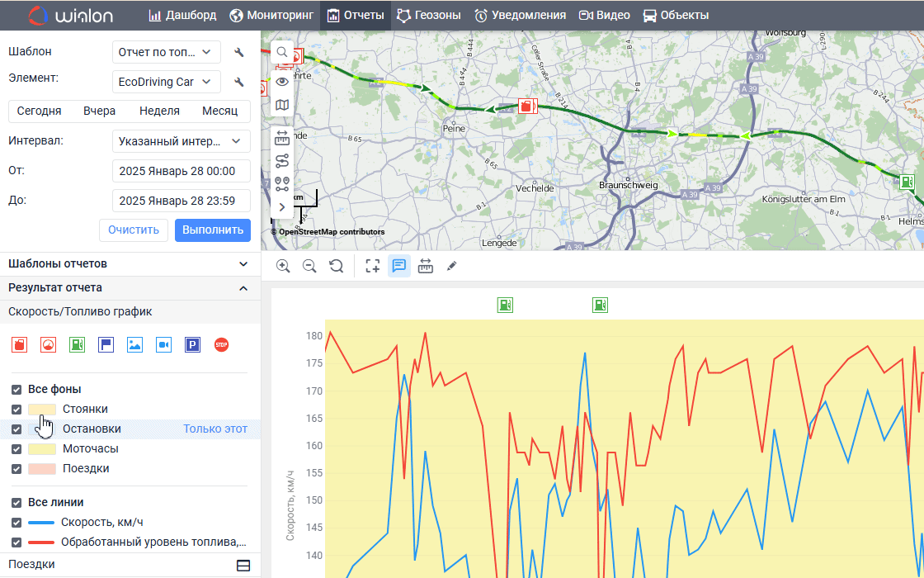Uncheck the Все фоны checkbox
The width and height of the screenshot is (924, 578).
tap(16, 390)
